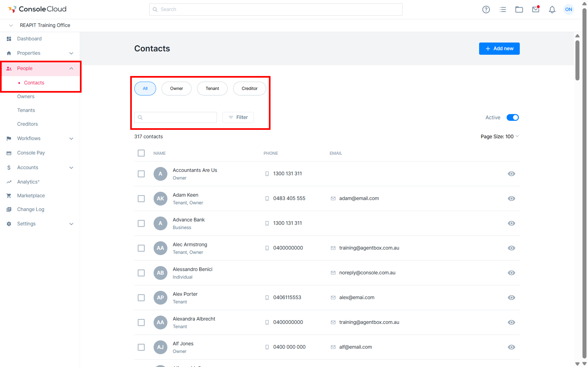Open the task list icon in header
The width and height of the screenshot is (588, 367).
(x=503, y=9)
